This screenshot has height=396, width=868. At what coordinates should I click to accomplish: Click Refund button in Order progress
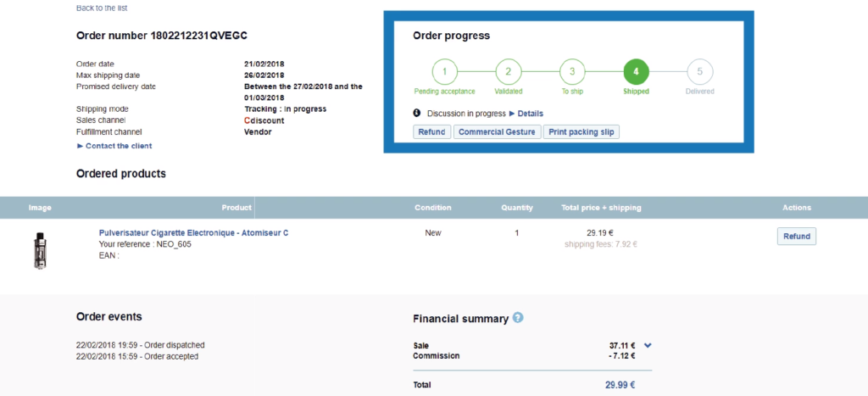(431, 132)
